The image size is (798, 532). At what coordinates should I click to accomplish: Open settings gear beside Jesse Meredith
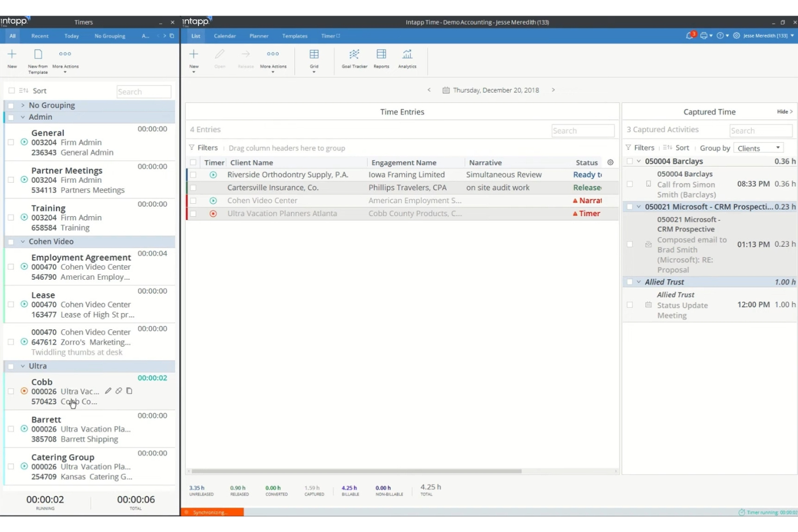tap(737, 36)
